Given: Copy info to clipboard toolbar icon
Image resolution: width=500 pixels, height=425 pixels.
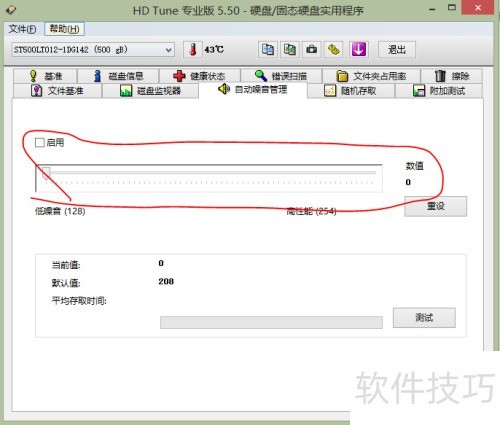Looking at the screenshot, I should pos(268,50).
